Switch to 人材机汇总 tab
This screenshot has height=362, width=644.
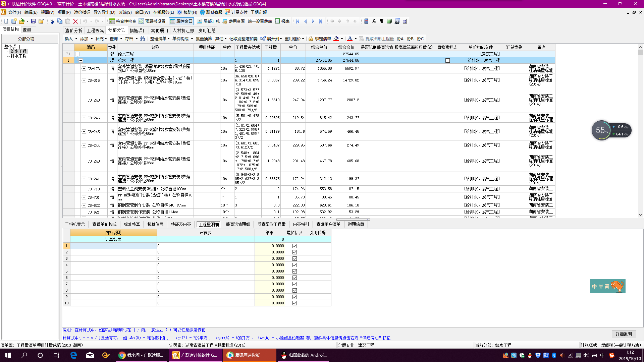coord(183,31)
